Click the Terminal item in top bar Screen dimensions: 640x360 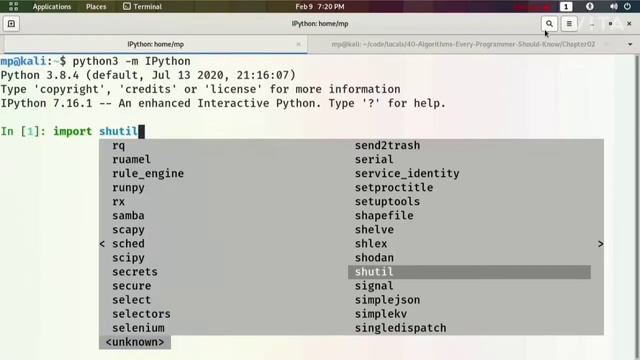(142, 7)
